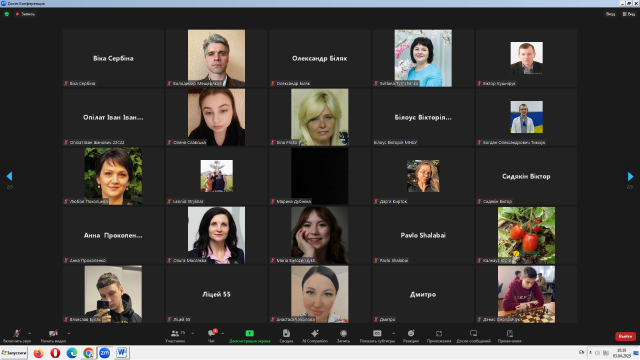Click Leonid Stryzhak name label
Image resolution: width=640 pixels, height=360 pixels.
pos(188,201)
